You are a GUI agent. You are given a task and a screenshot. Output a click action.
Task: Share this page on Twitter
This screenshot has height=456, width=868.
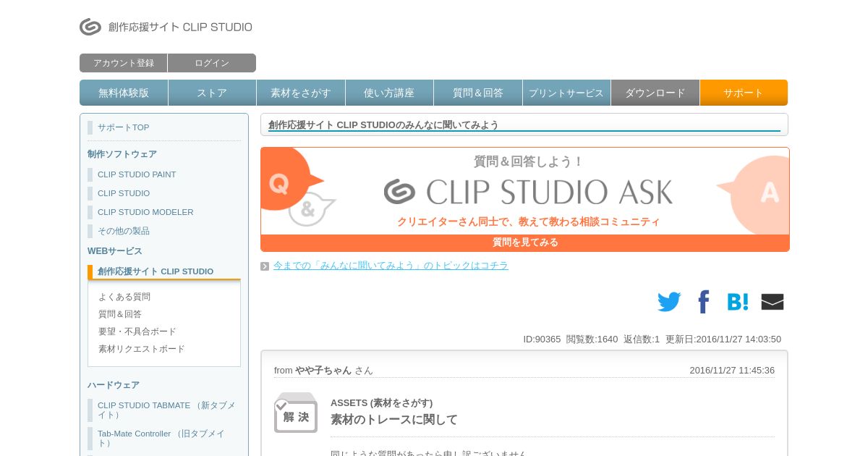[x=669, y=302]
